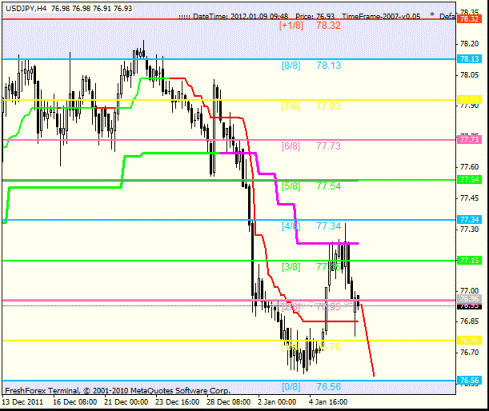Click the green 77.15 price-axis tag
This screenshot has width=489, height=411.
pos(469,260)
